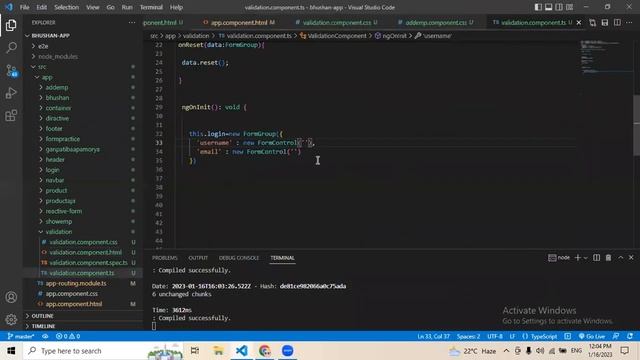Expand the e2e folder
Viewport: 640px width, 360px height.
[43, 46]
